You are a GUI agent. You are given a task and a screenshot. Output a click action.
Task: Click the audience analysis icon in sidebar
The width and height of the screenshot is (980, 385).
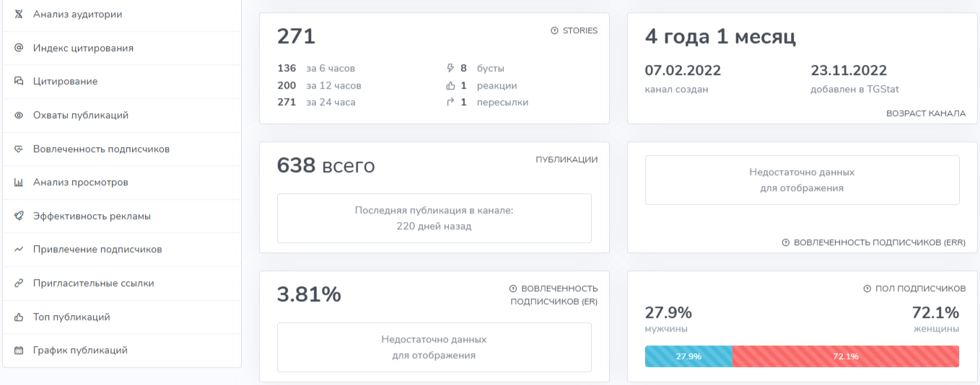pos(19,14)
